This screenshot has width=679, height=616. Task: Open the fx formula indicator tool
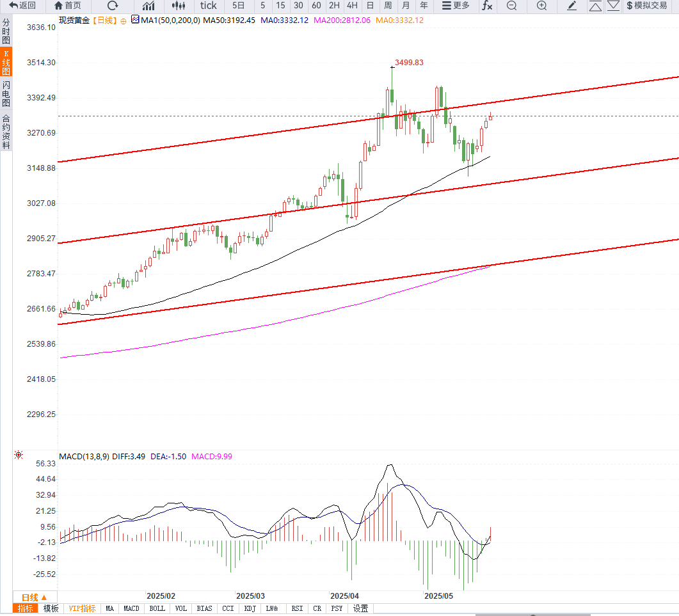pos(487,6)
